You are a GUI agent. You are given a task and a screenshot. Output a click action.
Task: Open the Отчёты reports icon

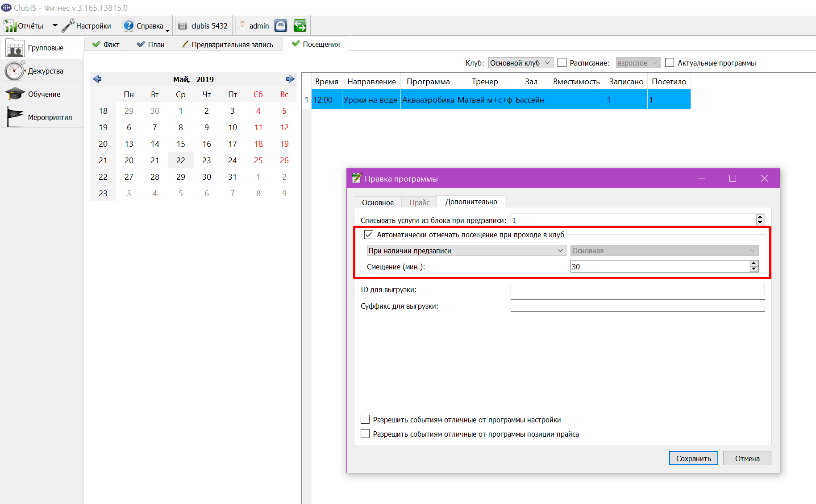tap(10, 26)
